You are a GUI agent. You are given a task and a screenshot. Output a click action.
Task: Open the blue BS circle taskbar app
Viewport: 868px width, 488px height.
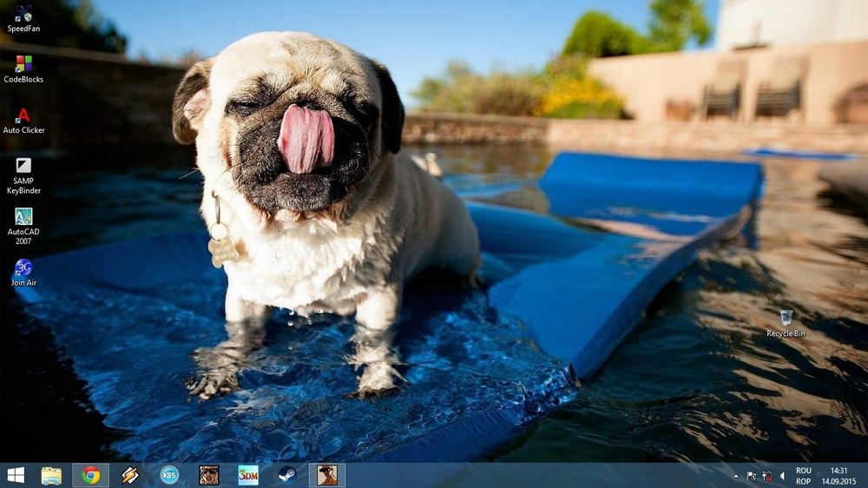[x=169, y=475]
